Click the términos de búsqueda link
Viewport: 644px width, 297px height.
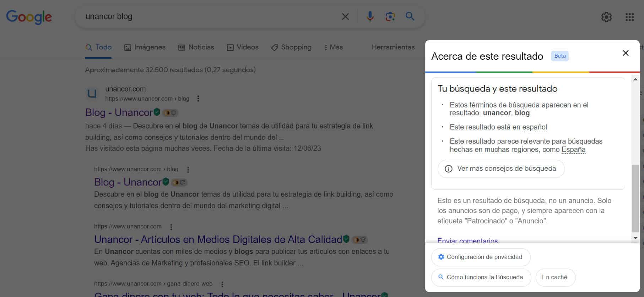tap(504, 105)
